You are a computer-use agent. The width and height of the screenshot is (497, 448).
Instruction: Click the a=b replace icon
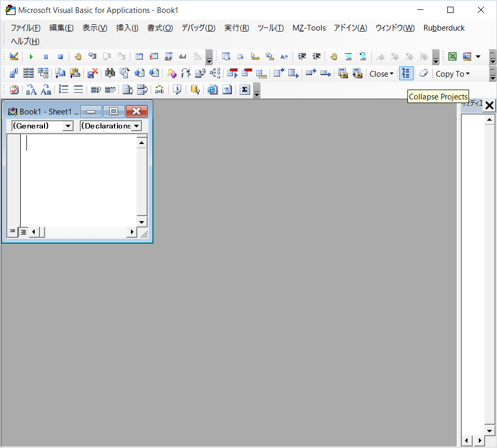point(159,90)
